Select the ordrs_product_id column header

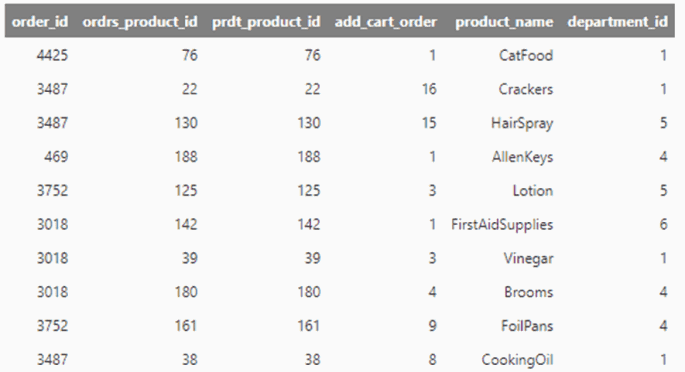140,22
